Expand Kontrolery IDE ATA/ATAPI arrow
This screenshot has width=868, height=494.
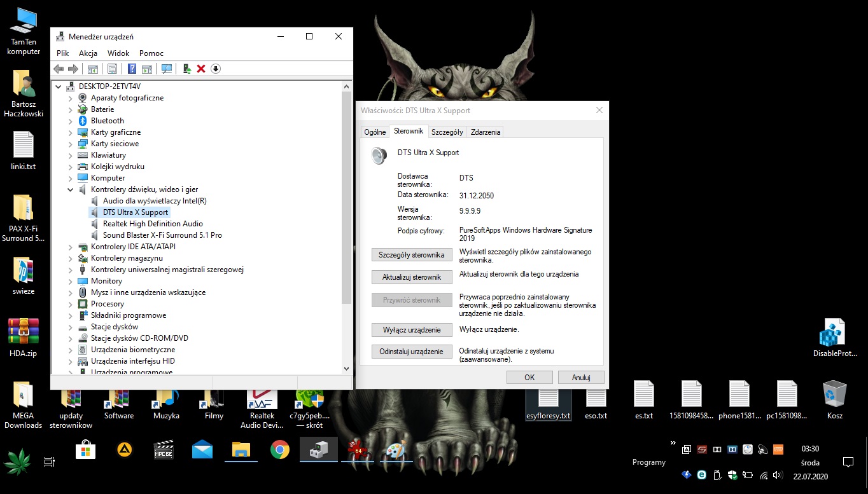click(x=71, y=247)
